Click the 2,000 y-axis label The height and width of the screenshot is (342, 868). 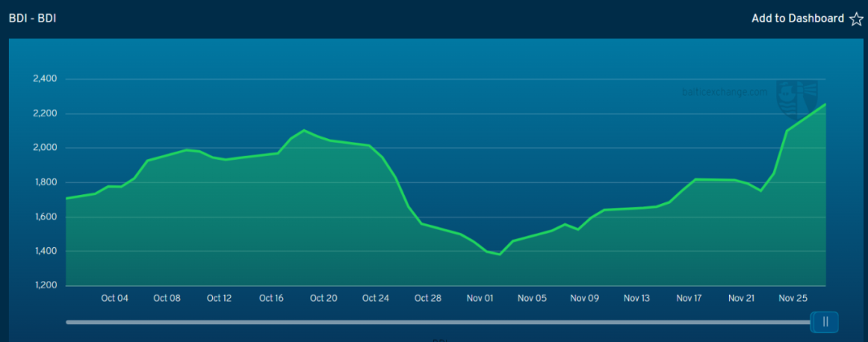tap(45, 148)
